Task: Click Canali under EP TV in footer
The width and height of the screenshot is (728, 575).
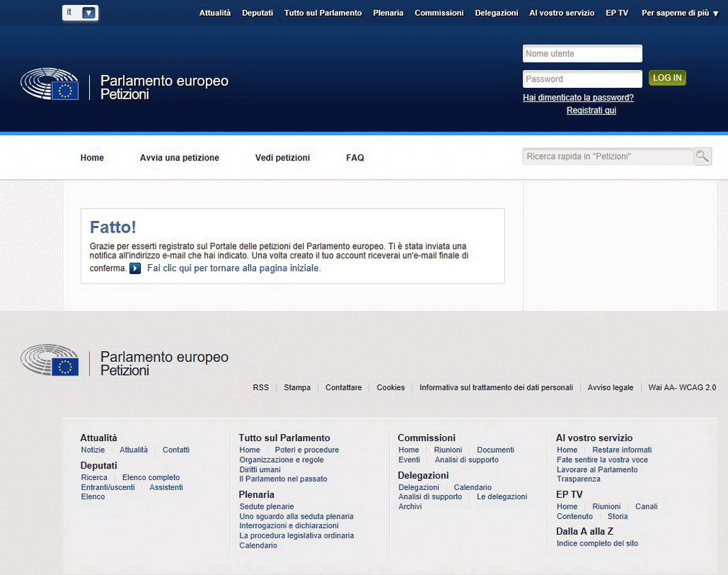Action: [x=646, y=507]
